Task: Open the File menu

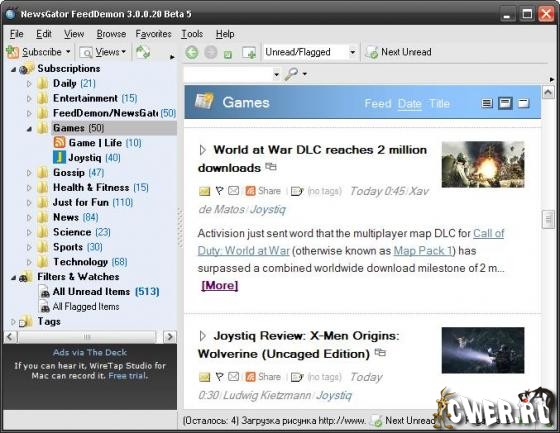Action: coord(16,34)
